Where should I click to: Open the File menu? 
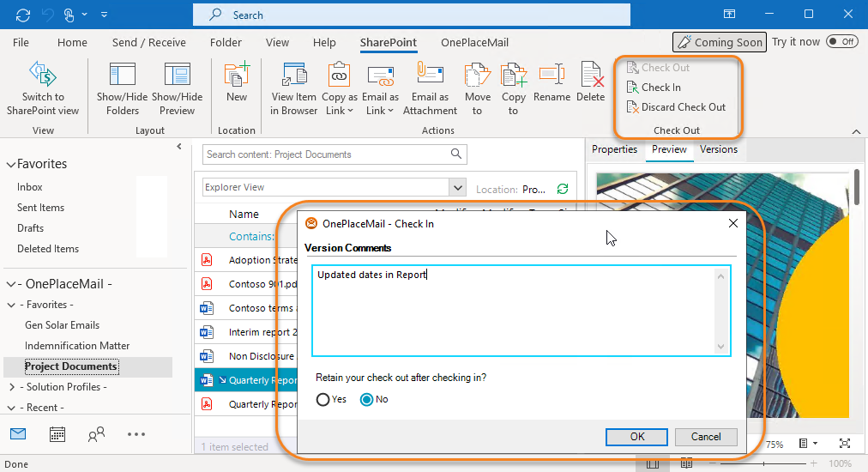(x=21, y=42)
